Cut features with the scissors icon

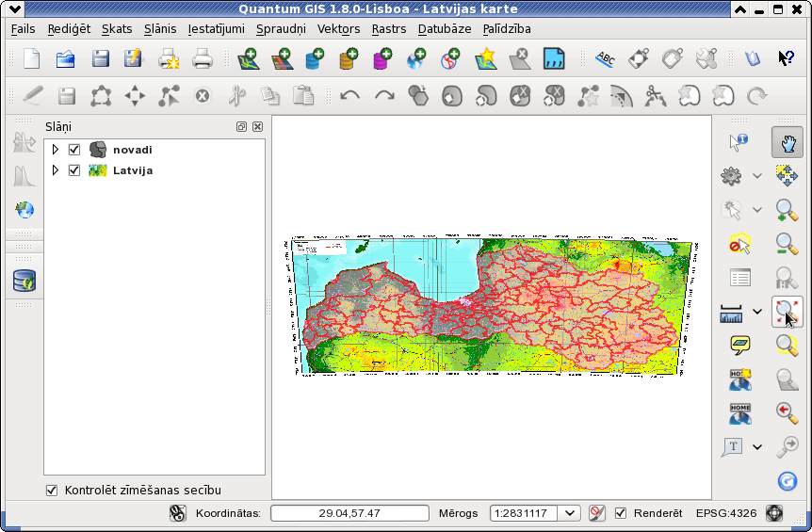pos(236,96)
